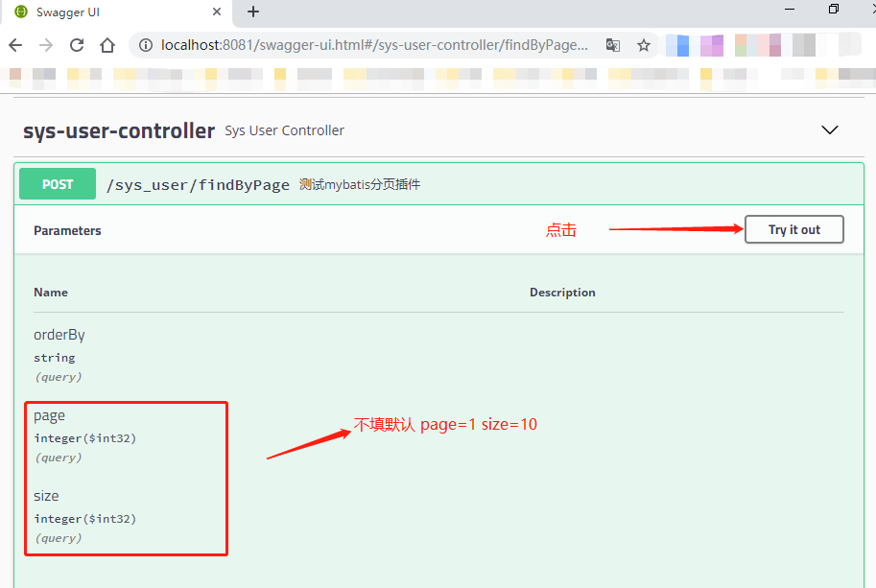Minimize the browser window
The width and height of the screenshot is (876, 588).
click(790, 9)
